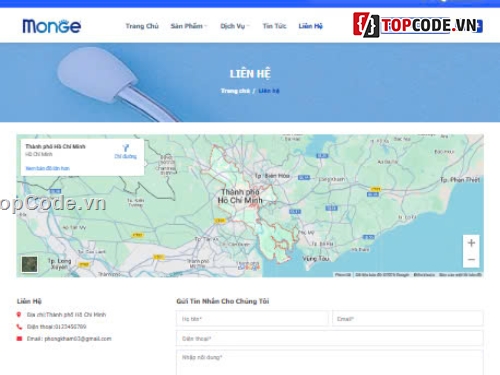Image resolution: width=500 pixels, height=375 pixels.
Task: Click the 'Gửi Tin Nhắn Cho Chúng Tôi' heading
Action: coord(223,301)
